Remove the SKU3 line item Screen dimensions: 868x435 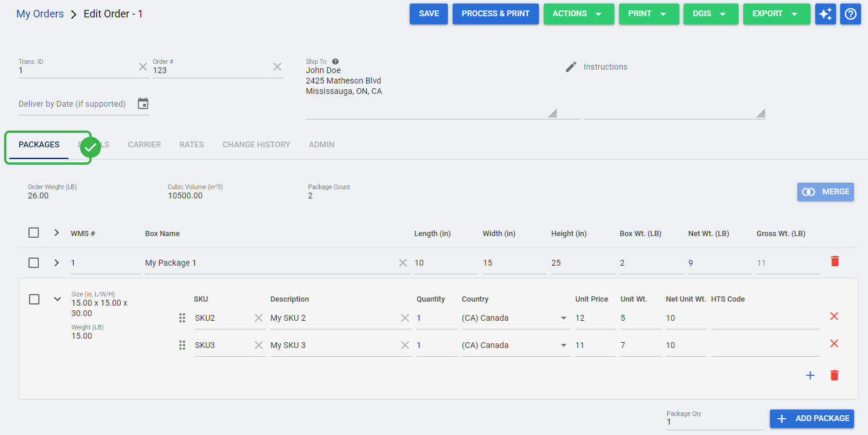834,343
